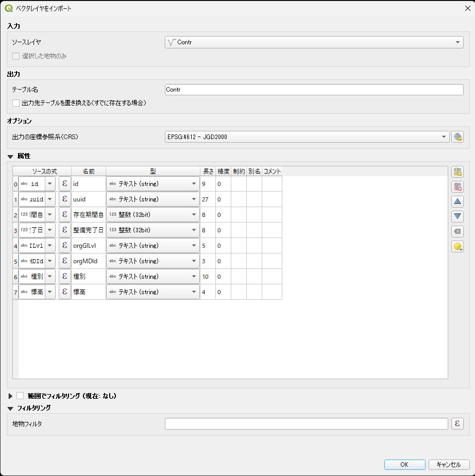This screenshot has width=475, height=476.
Task: Open expression editor for the uuid row
Action: (x=65, y=199)
